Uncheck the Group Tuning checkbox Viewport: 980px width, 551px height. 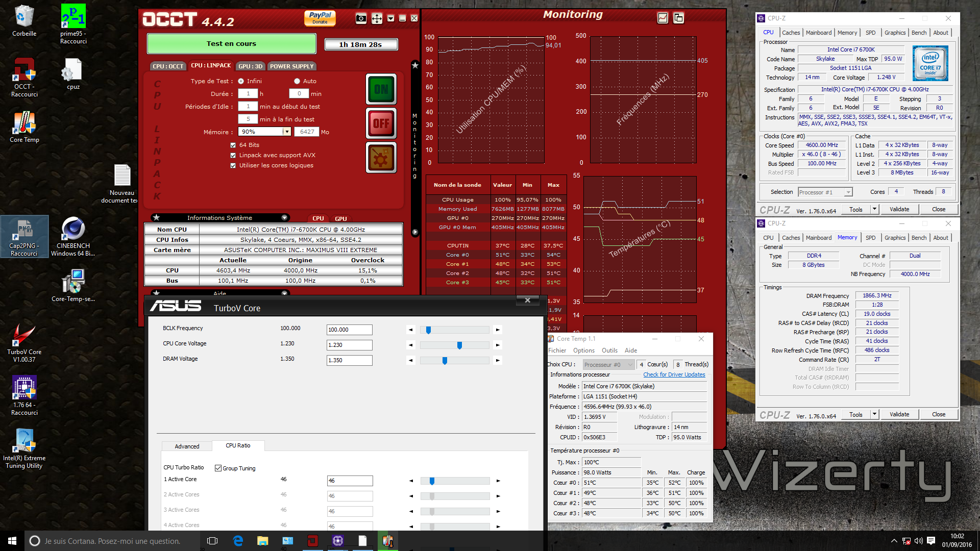pyautogui.click(x=218, y=468)
